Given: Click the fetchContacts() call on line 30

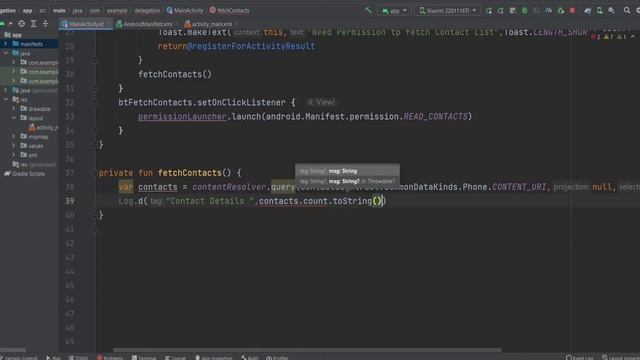Looking at the screenshot, I should [175, 74].
